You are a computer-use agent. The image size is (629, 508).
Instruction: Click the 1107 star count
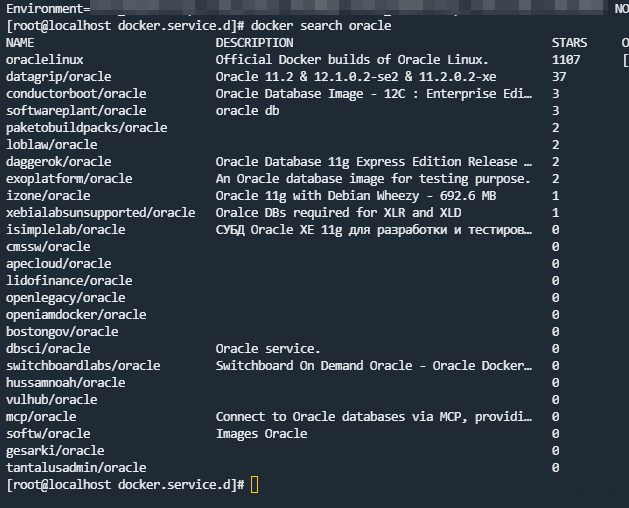coord(565,60)
